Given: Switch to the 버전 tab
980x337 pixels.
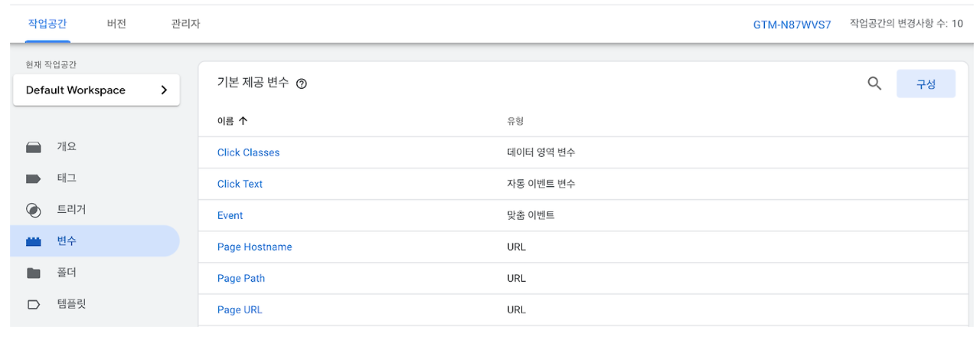Looking at the screenshot, I should pyautogui.click(x=116, y=24).
